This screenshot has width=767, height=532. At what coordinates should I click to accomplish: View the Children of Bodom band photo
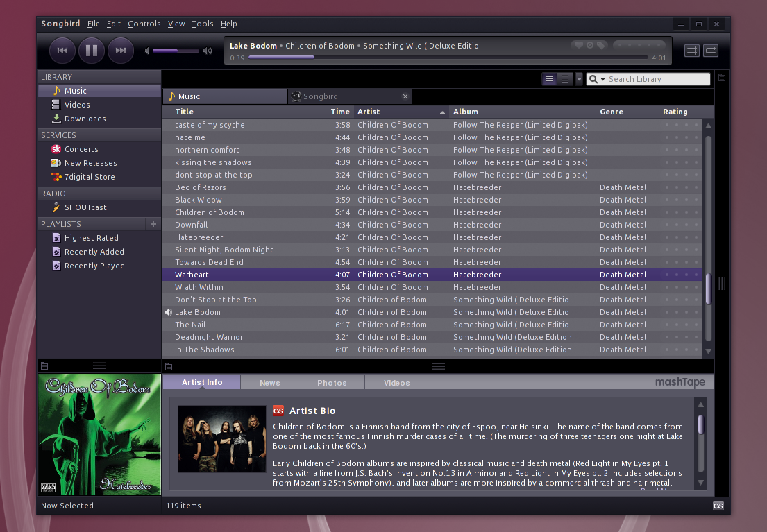coord(222,438)
